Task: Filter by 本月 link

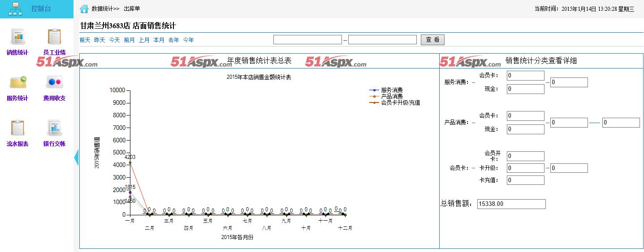Action: pos(159,40)
